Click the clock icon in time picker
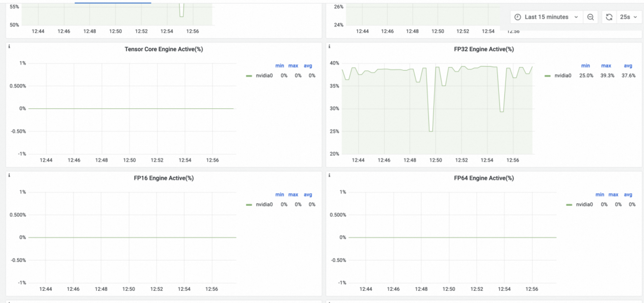The width and height of the screenshot is (644, 303). coord(518,17)
